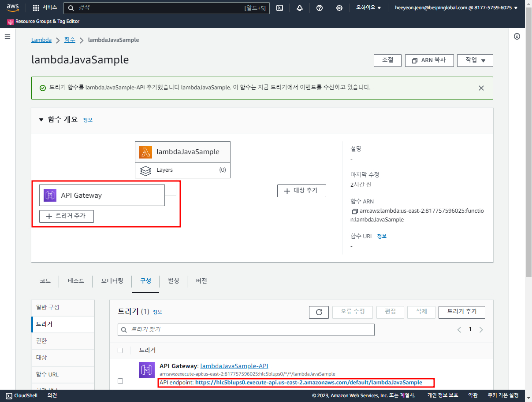Open the left hamburger navigation menu

(7, 36)
